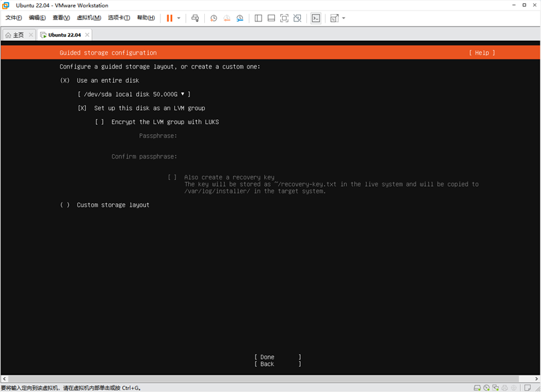541x392 pixels.
Task: Toggle the thumbnail bar view
Action: (x=272, y=18)
